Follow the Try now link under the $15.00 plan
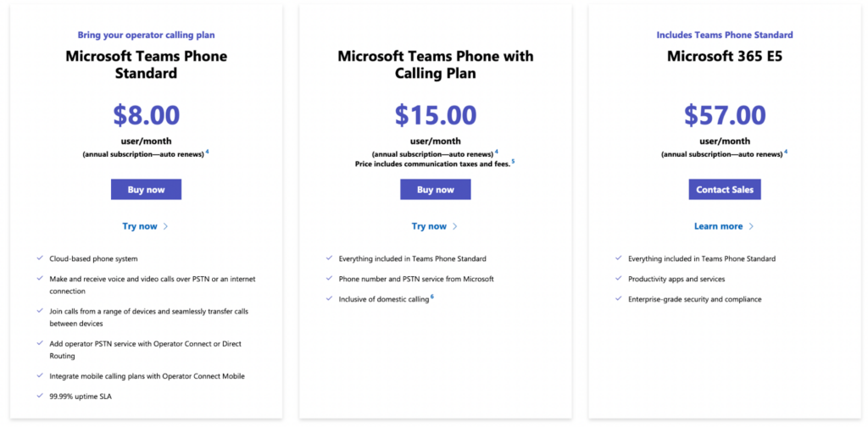868x427 pixels. point(429,227)
